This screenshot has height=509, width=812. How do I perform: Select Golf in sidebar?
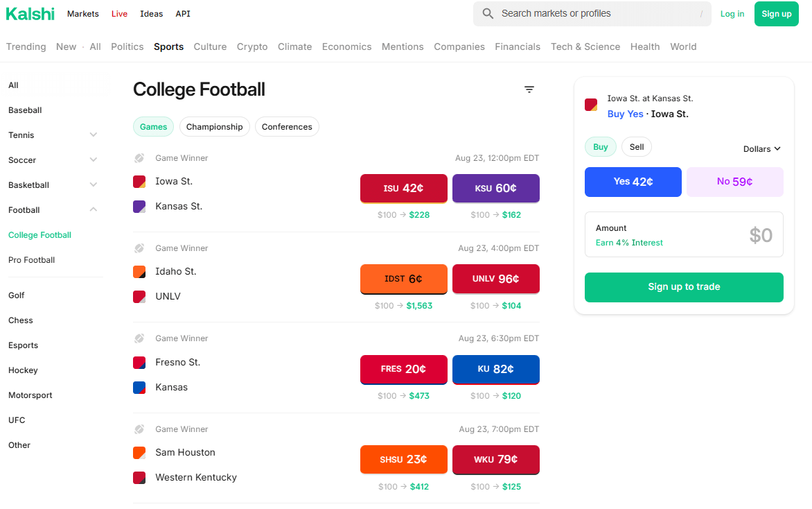16,295
